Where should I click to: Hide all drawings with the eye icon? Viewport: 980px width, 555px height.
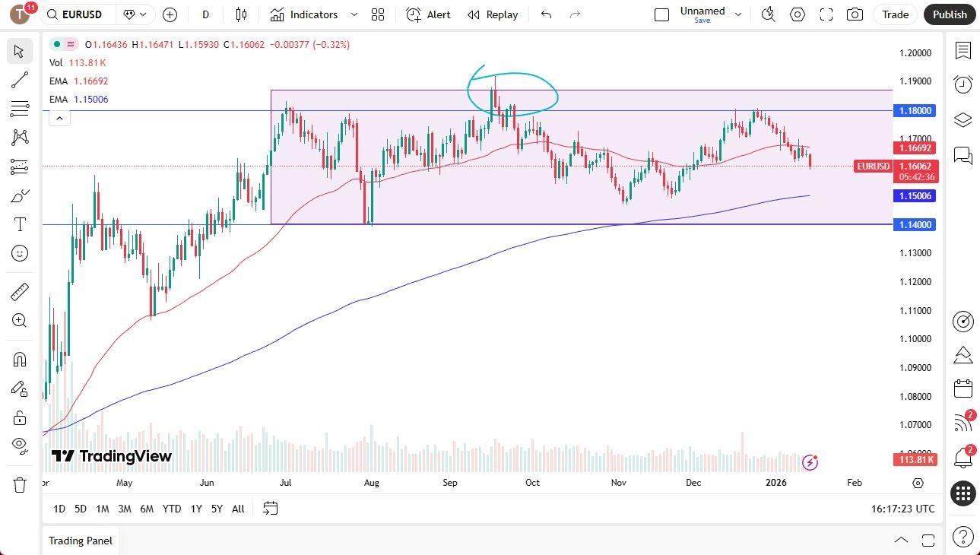click(x=19, y=447)
